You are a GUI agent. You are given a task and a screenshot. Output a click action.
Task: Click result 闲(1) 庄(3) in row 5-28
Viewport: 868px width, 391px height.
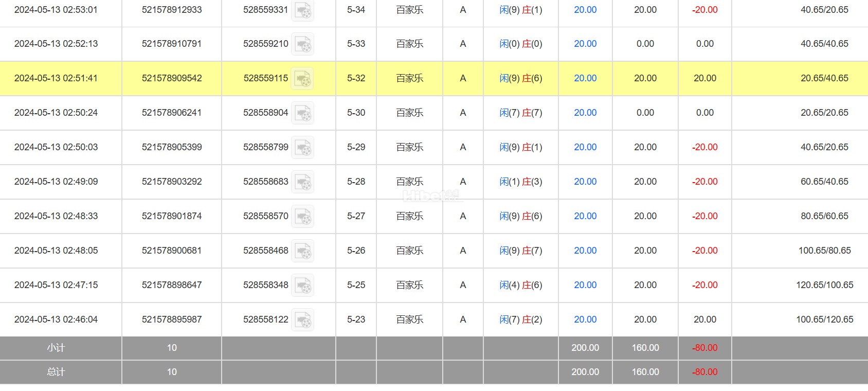point(521,182)
